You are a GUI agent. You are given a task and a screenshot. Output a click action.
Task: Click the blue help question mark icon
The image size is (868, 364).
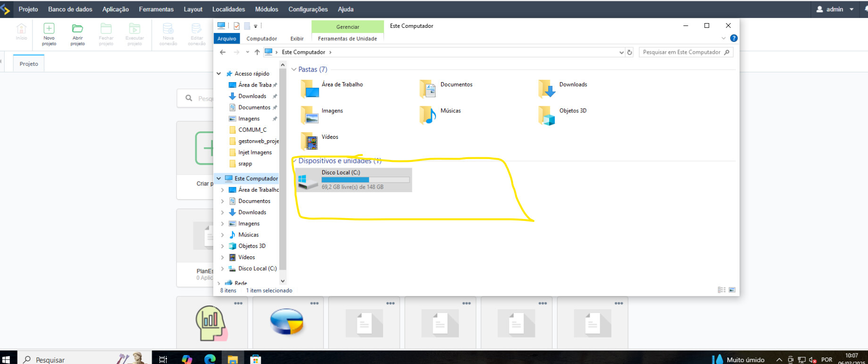click(x=734, y=38)
